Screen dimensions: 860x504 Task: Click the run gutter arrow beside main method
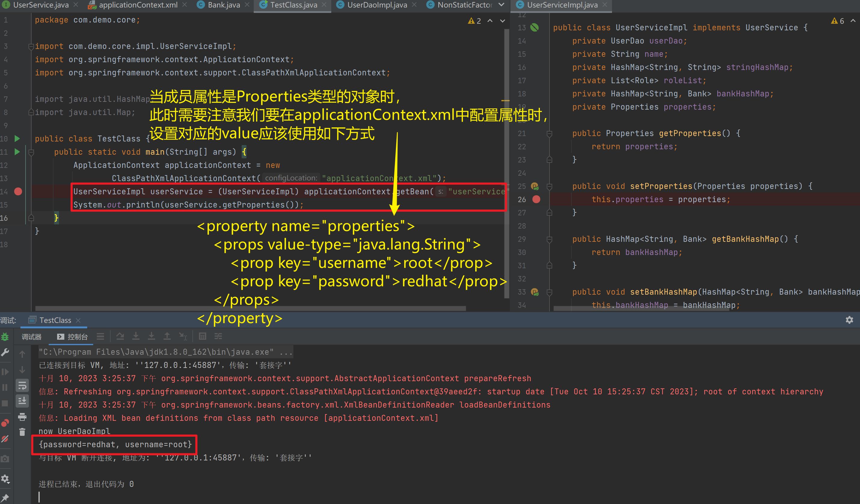pyautogui.click(x=17, y=152)
